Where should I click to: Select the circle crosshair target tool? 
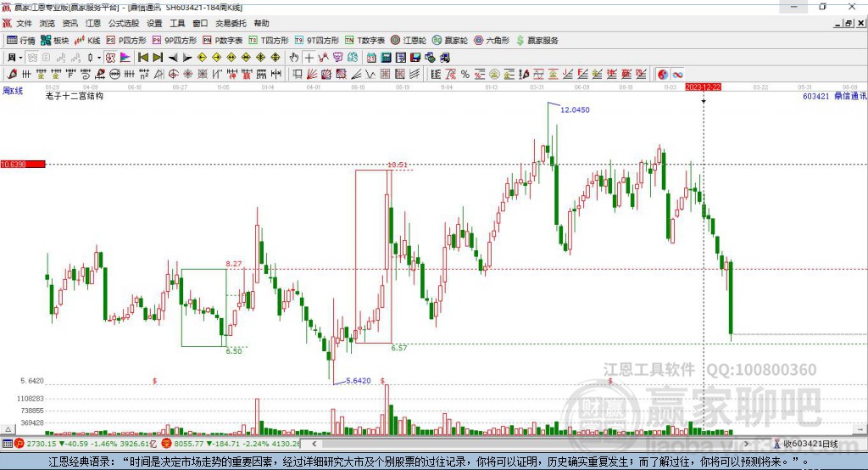click(173, 75)
